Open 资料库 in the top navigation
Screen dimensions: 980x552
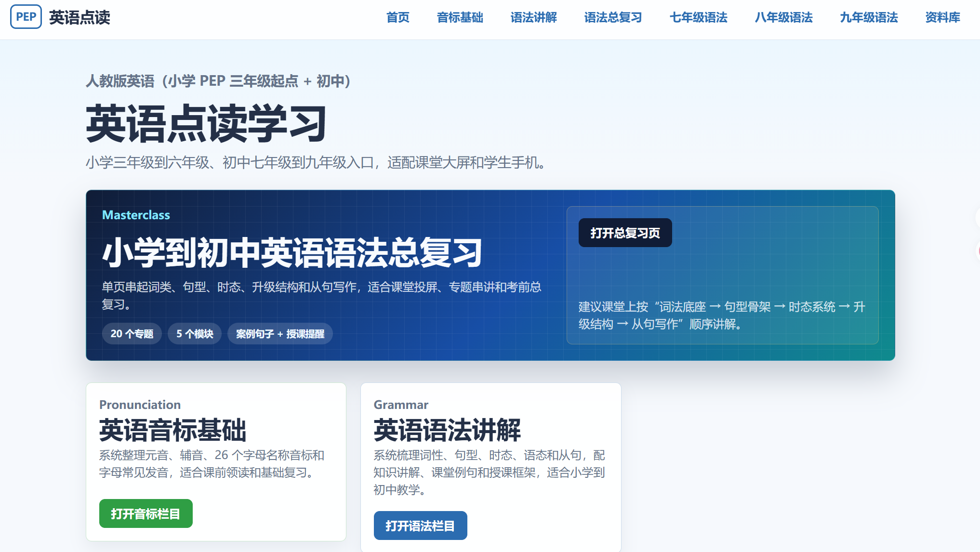tap(943, 17)
